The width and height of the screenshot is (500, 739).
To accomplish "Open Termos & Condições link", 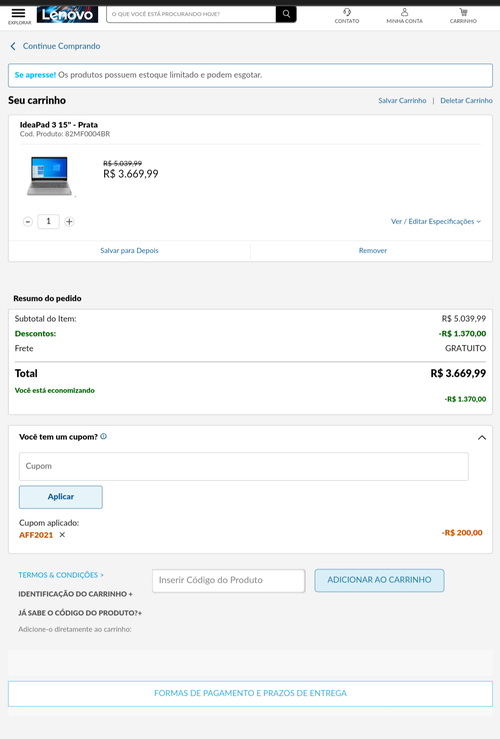I will click(61, 575).
